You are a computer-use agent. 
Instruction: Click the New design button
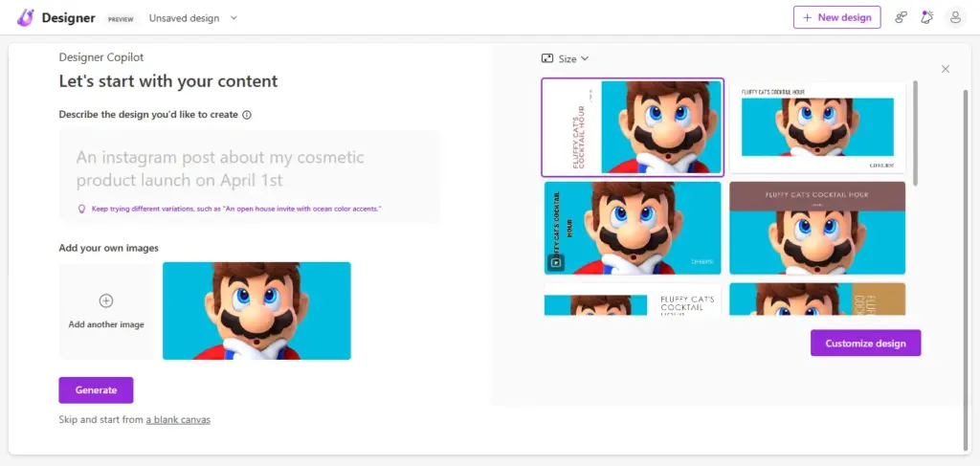[836, 17]
